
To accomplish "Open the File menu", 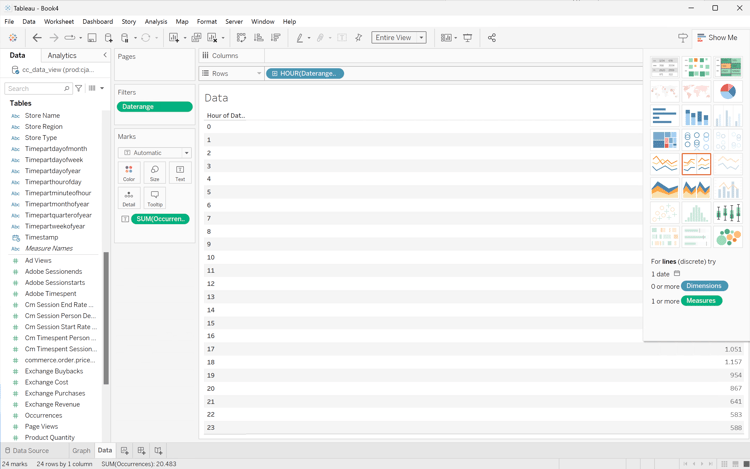I will click(x=9, y=22).
